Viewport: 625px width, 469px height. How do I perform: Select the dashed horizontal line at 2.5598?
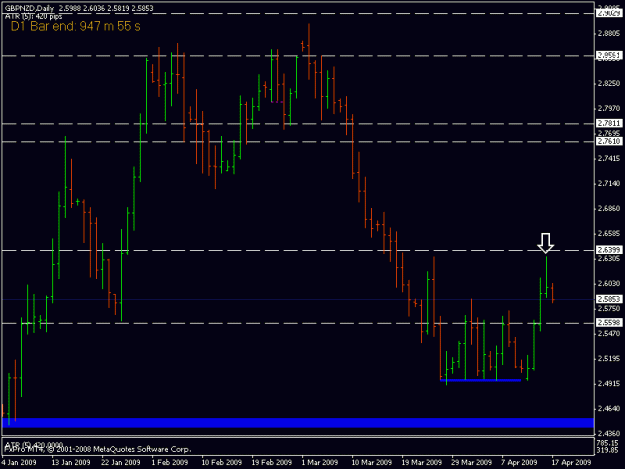[x=298, y=323]
